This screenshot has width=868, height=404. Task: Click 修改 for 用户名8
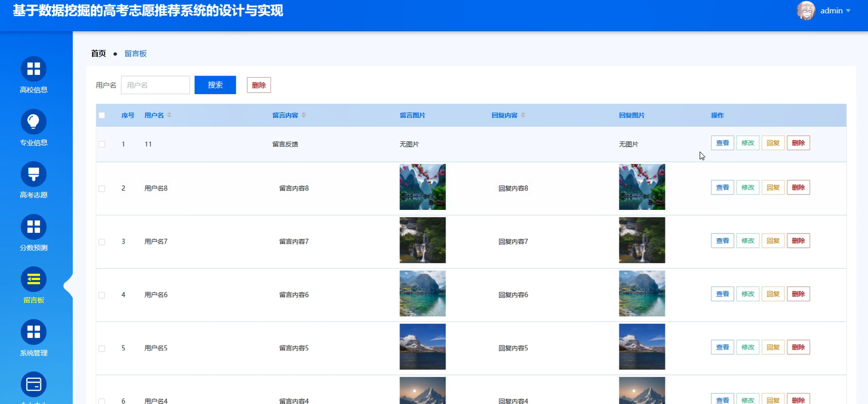coord(748,188)
